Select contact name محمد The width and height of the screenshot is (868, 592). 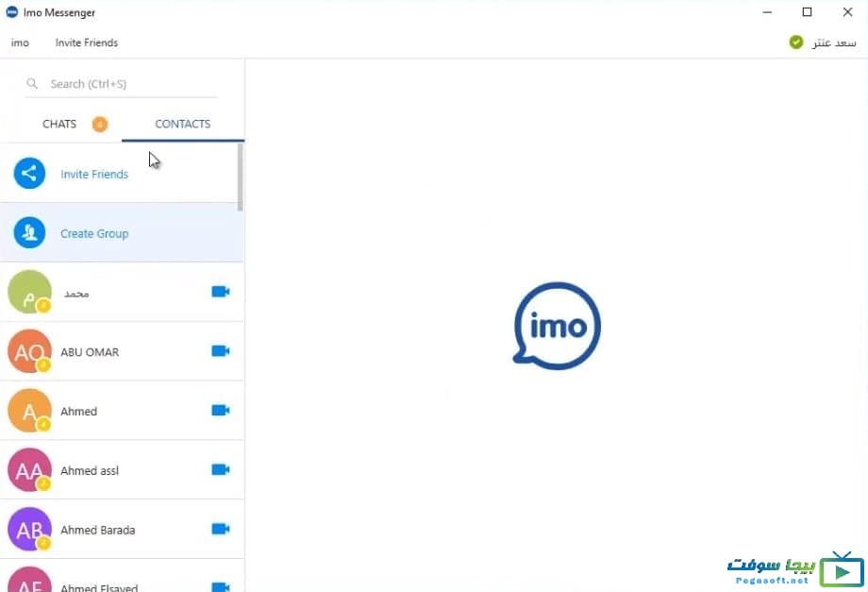(76, 293)
